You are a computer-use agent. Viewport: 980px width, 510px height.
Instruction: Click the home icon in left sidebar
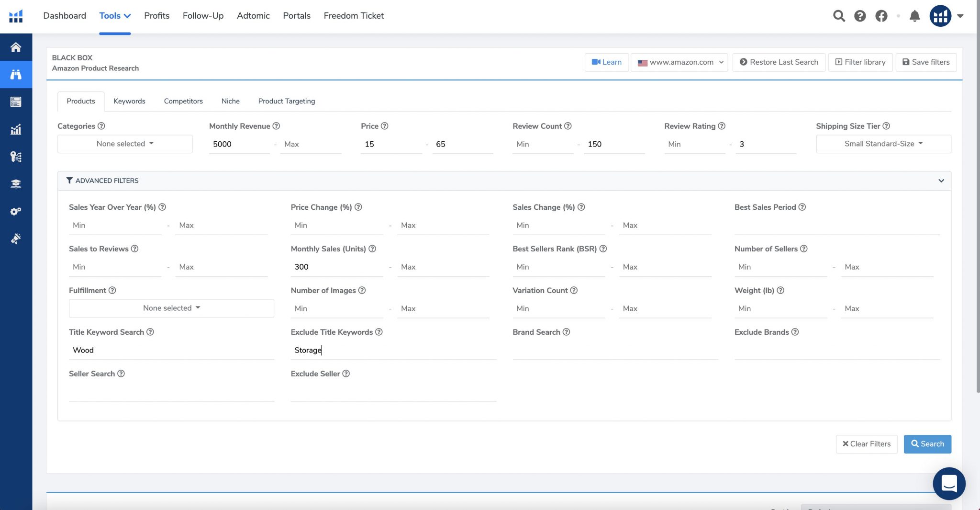click(16, 47)
